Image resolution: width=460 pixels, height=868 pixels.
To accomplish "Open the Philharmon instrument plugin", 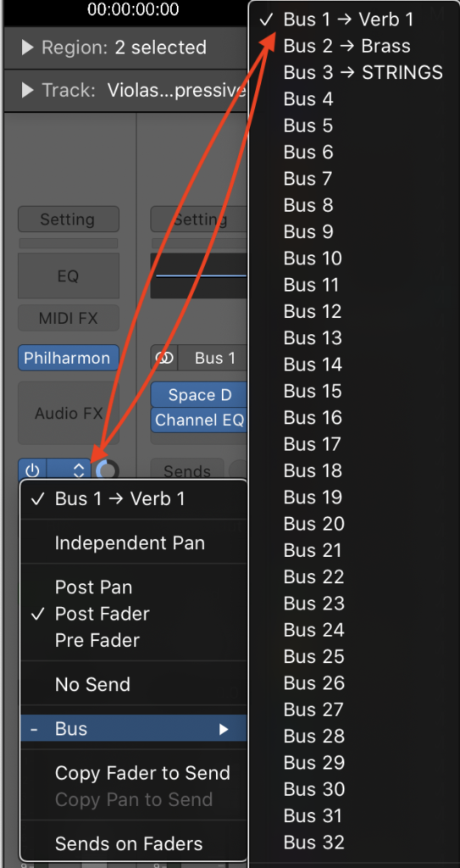I will click(x=68, y=359).
